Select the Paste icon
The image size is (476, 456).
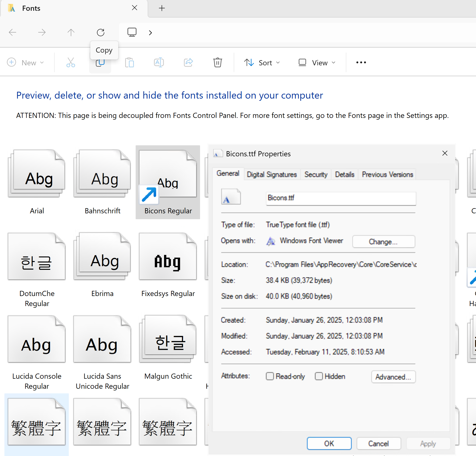click(x=130, y=62)
